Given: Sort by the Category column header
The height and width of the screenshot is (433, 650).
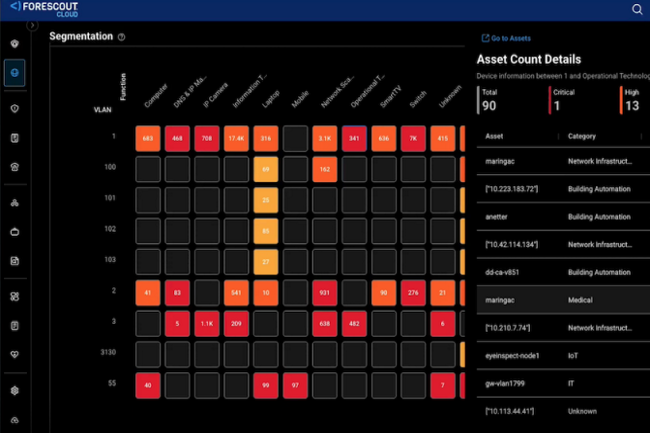Looking at the screenshot, I should tap(582, 136).
